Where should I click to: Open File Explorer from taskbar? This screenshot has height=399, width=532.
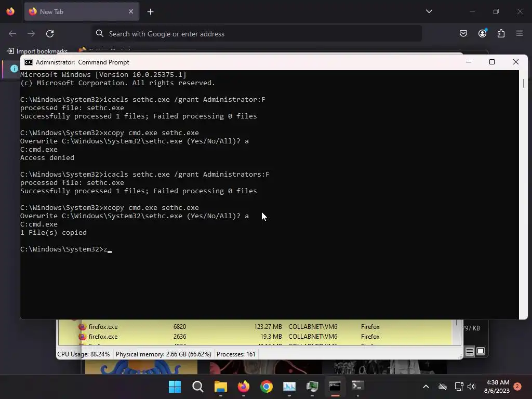coord(220,387)
